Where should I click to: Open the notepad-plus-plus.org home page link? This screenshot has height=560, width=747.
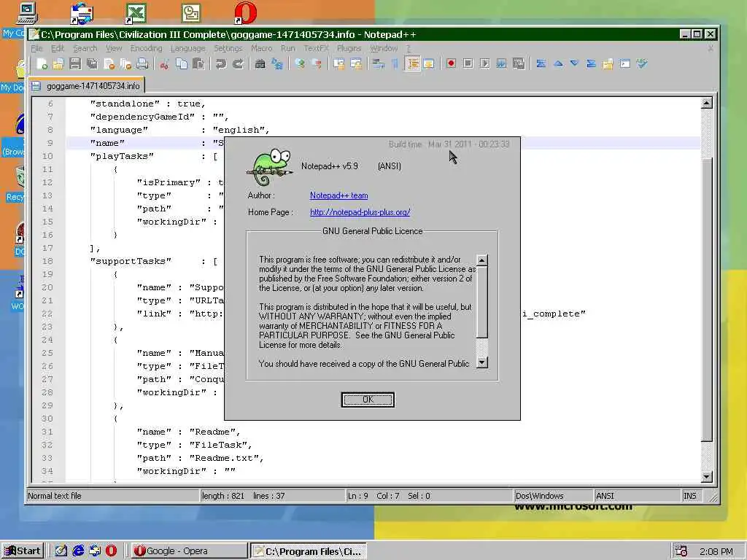click(360, 212)
